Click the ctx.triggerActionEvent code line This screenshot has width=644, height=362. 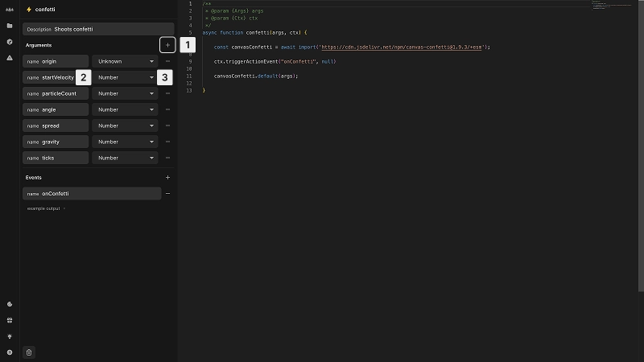point(275,62)
